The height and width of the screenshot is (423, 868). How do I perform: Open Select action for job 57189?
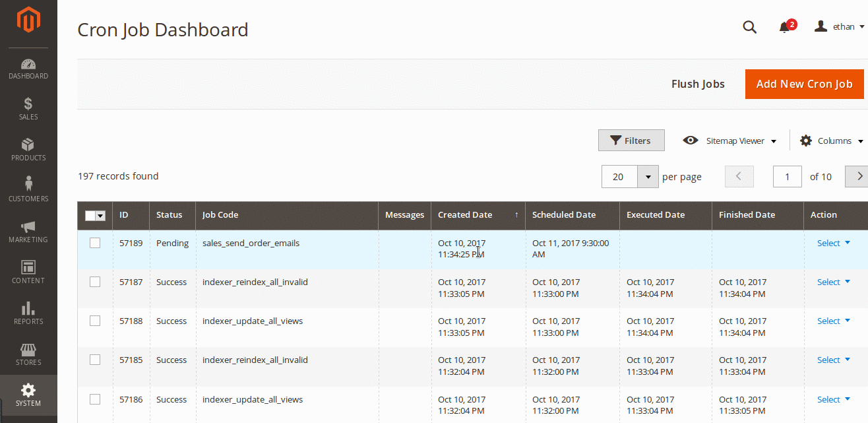[x=834, y=243]
